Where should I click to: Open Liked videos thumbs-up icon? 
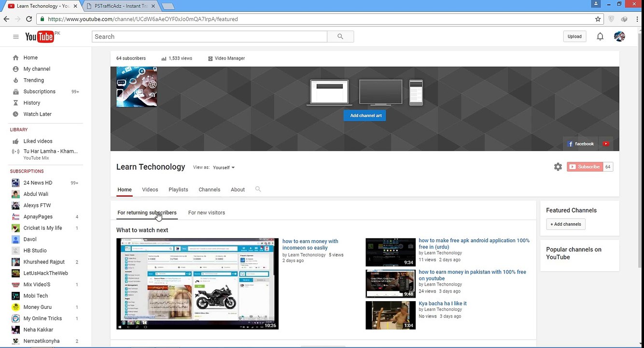pos(16,141)
